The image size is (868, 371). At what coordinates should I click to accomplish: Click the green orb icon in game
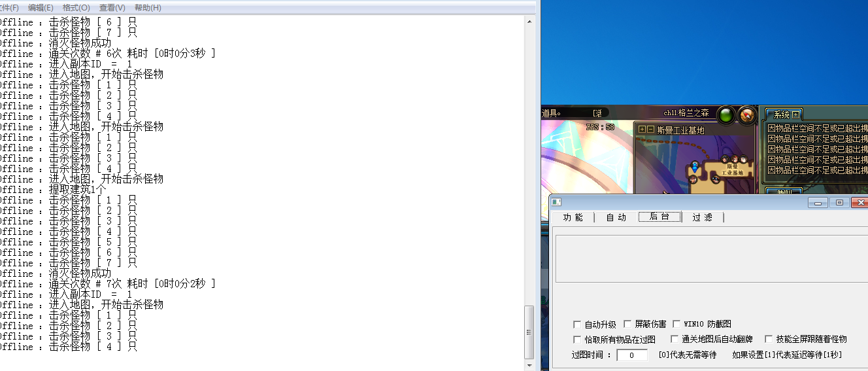tap(726, 115)
